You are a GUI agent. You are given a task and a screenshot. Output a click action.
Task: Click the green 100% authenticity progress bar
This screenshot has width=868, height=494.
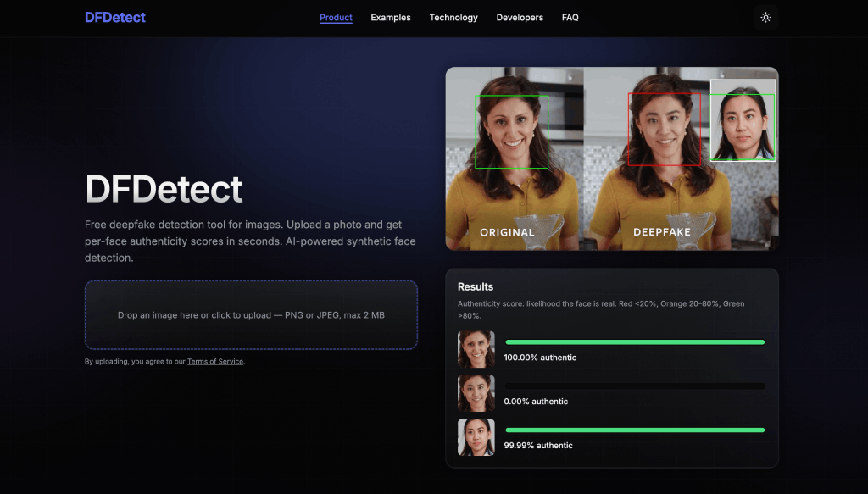[x=635, y=341]
